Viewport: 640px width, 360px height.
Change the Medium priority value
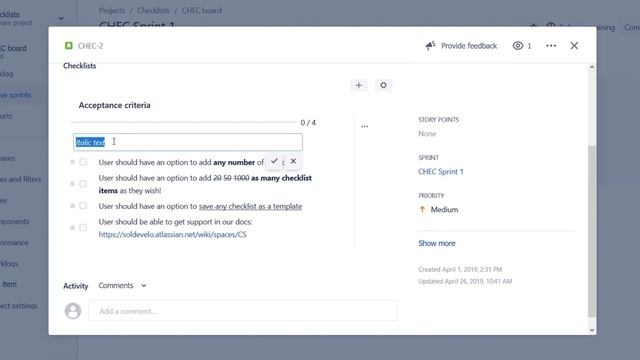[444, 210]
